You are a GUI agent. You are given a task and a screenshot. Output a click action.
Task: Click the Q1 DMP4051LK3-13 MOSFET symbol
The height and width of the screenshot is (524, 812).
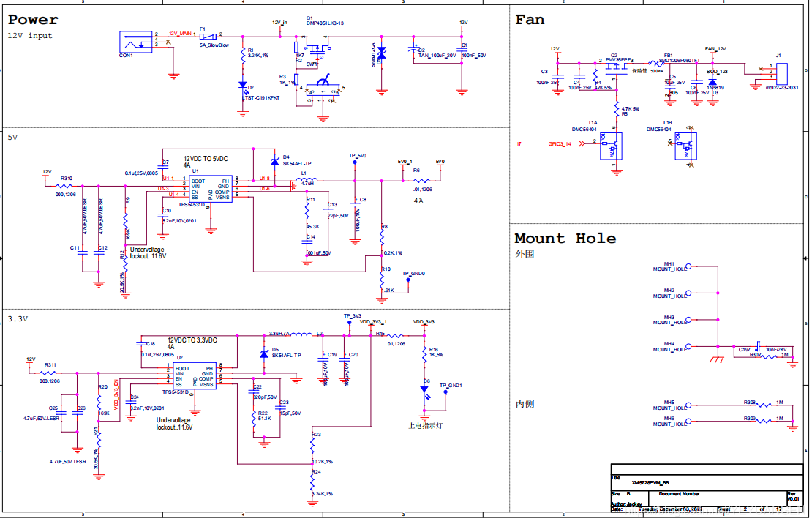pos(320,50)
